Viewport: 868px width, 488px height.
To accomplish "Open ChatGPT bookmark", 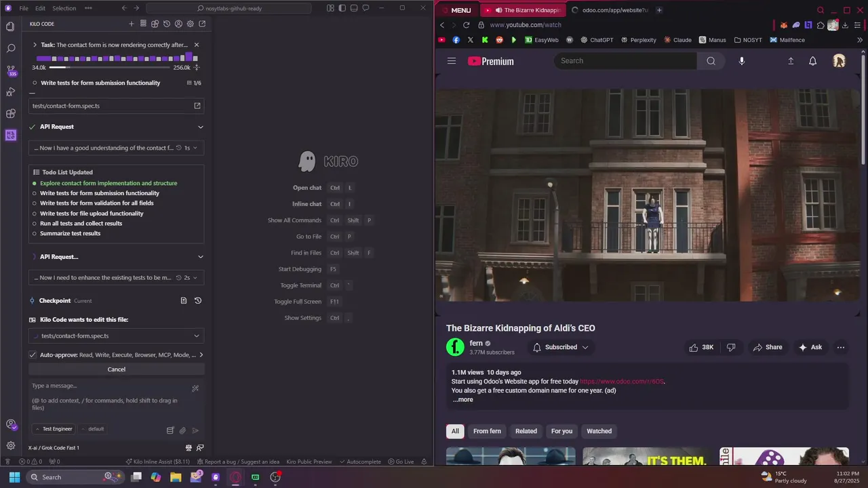I will click(x=597, y=40).
